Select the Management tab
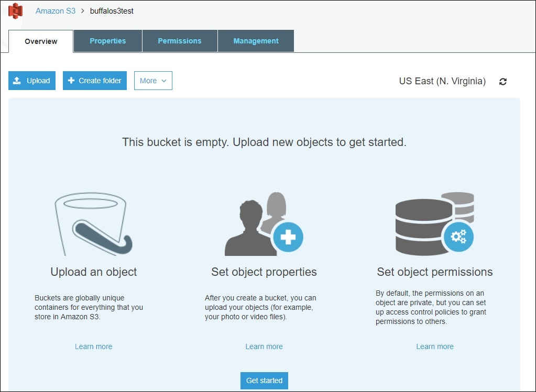The image size is (536, 392). (x=256, y=41)
